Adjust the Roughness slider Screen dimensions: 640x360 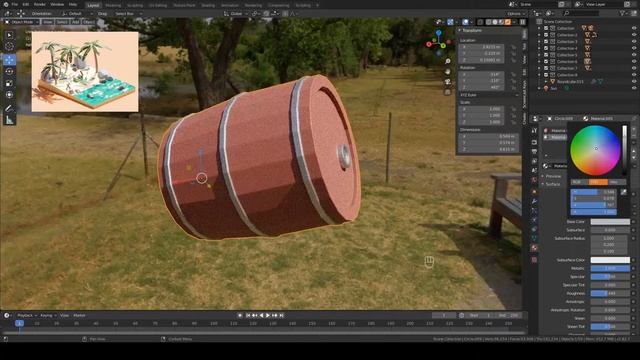(610, 293)
